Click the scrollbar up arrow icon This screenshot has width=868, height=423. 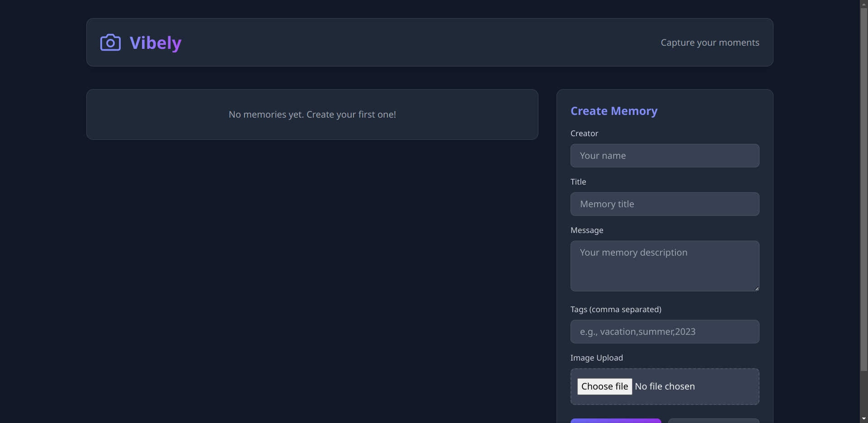click(863, 4)
